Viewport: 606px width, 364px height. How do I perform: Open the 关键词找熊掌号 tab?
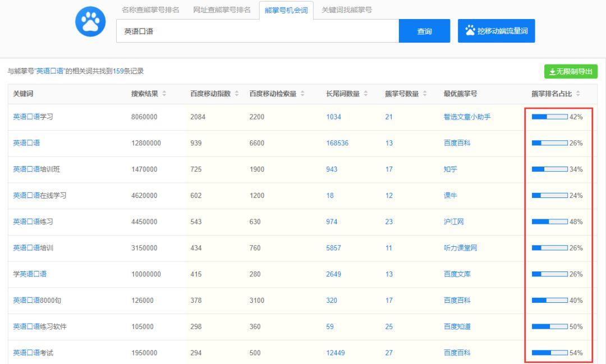tap(347, 10)
